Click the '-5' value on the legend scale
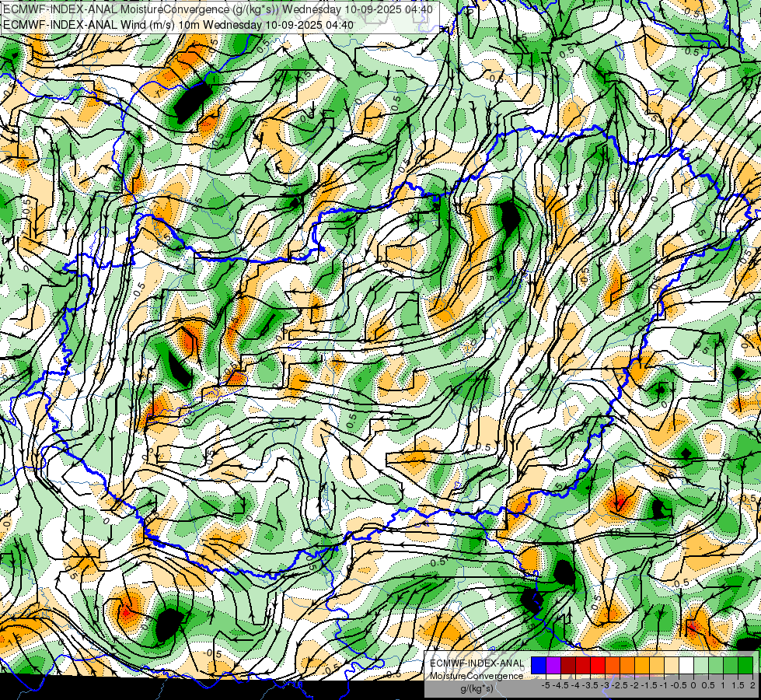 (x=546, y=685)
